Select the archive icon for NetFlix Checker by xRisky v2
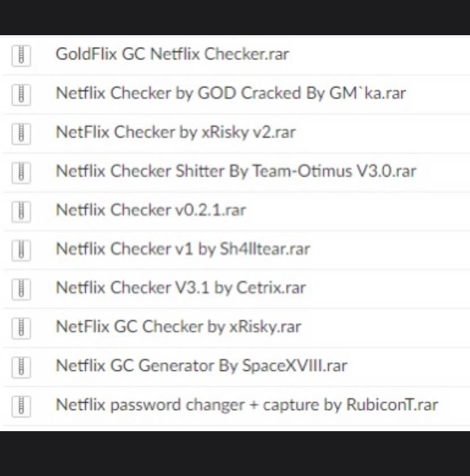Screen dimensions: 470x476 [21, 133]
